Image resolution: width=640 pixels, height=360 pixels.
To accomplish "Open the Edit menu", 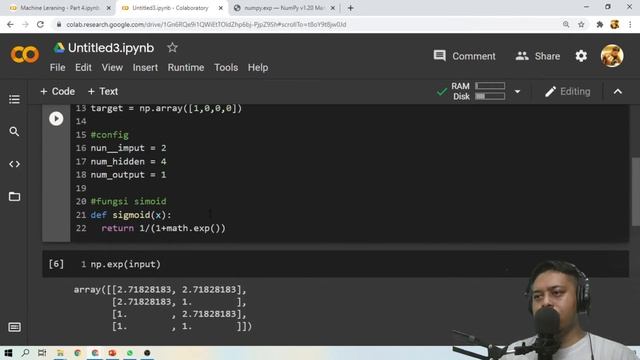I will (83, 67).
